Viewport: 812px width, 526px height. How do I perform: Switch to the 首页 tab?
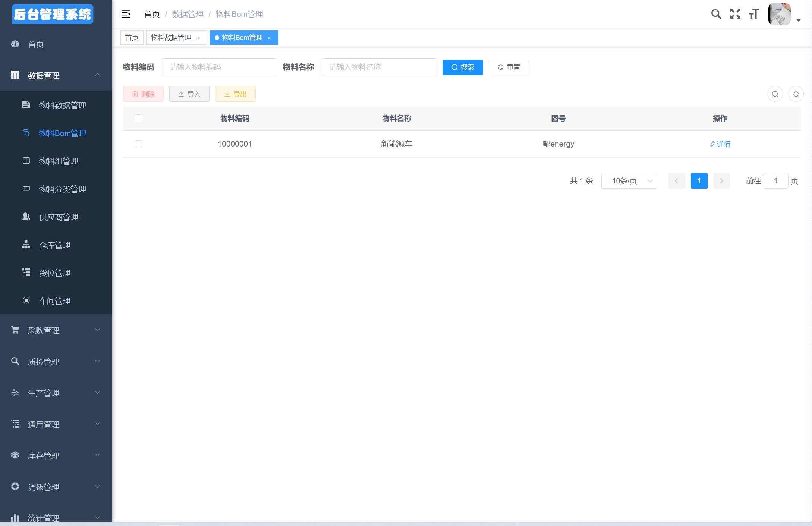point(132,38)
